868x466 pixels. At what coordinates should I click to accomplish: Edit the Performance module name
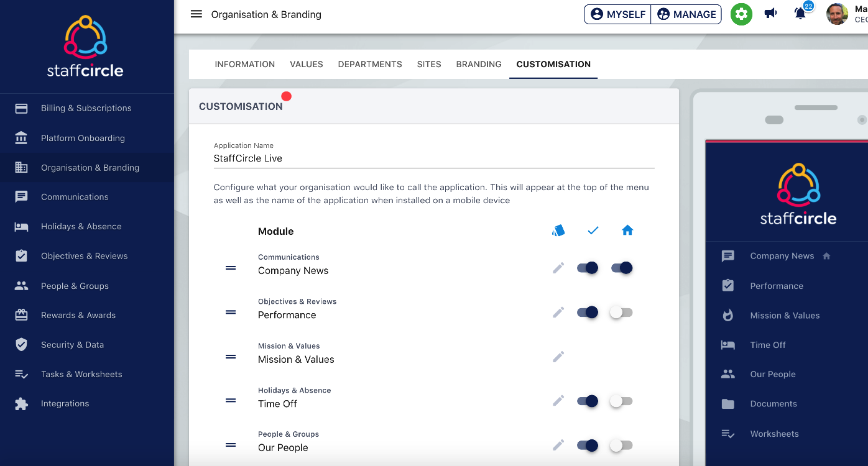tap(558, 312)
